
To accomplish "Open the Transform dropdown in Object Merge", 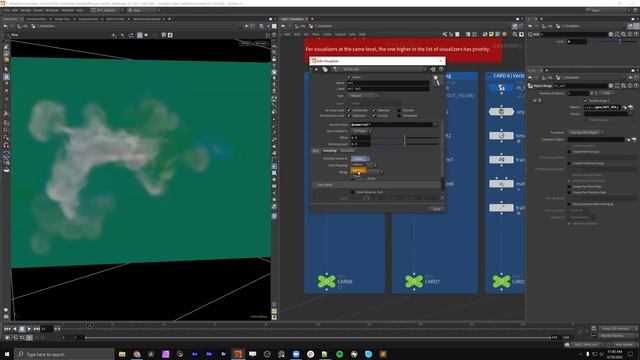I will click(586, 133).
